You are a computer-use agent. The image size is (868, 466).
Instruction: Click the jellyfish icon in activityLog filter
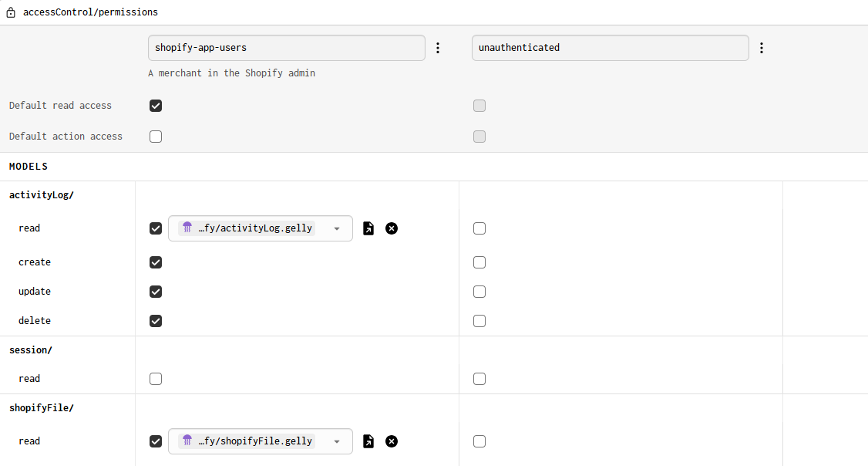(x=187, y=228)
